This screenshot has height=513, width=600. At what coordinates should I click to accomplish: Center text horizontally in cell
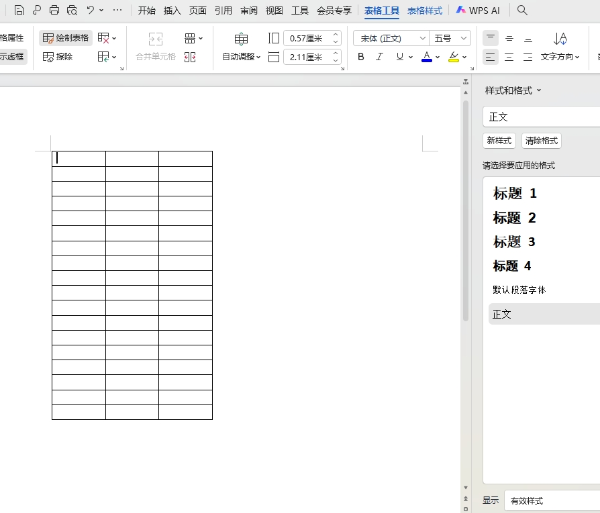click(509, 57)
